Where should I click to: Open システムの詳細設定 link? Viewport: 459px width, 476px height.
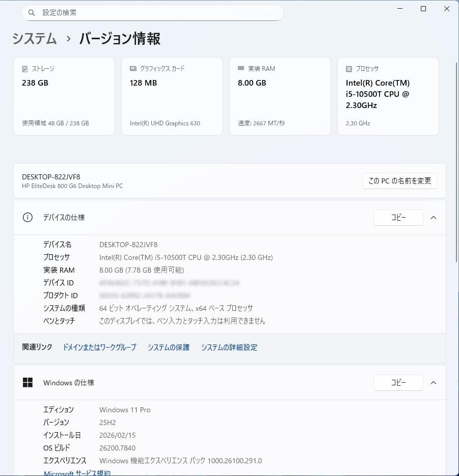(x=229, y=347)
